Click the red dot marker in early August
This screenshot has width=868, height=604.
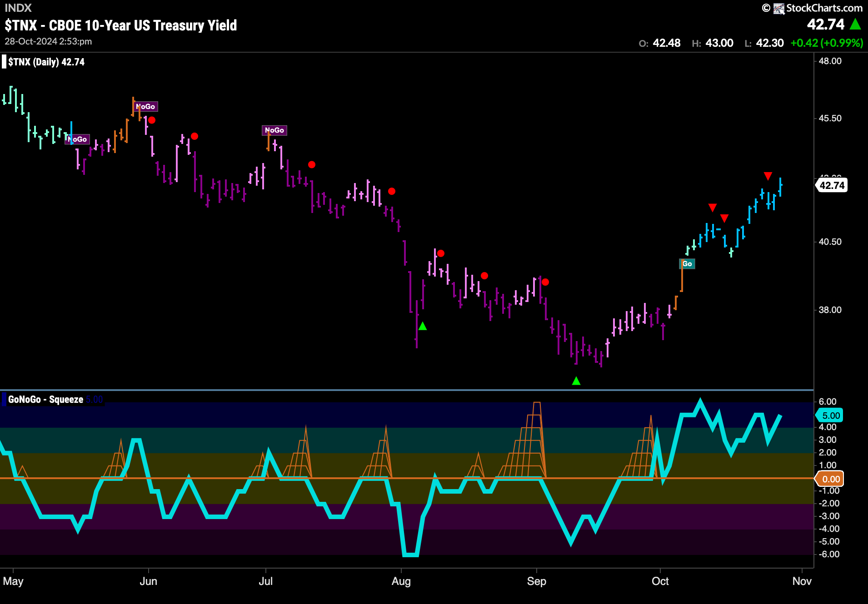(441, 253)
